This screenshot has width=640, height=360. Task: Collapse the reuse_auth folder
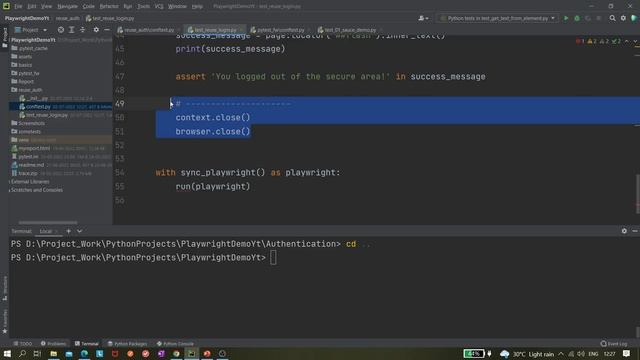(x=27, y=90)
